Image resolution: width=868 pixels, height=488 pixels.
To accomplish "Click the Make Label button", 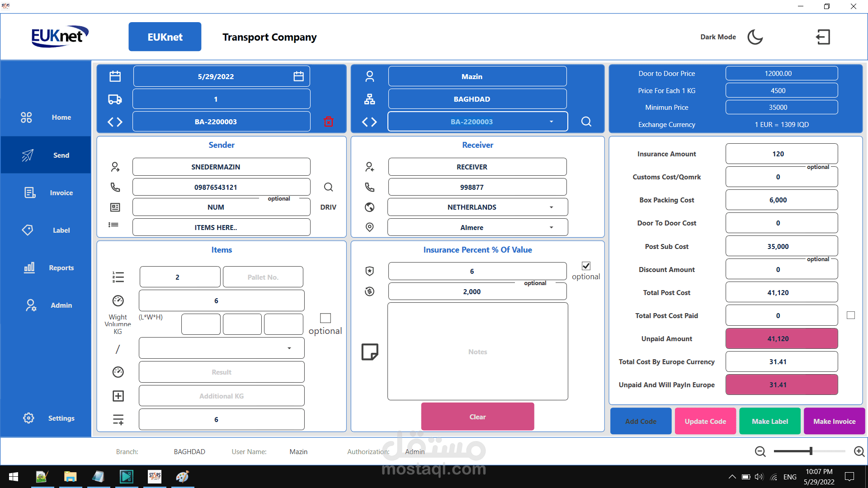I will pos(770,421).
